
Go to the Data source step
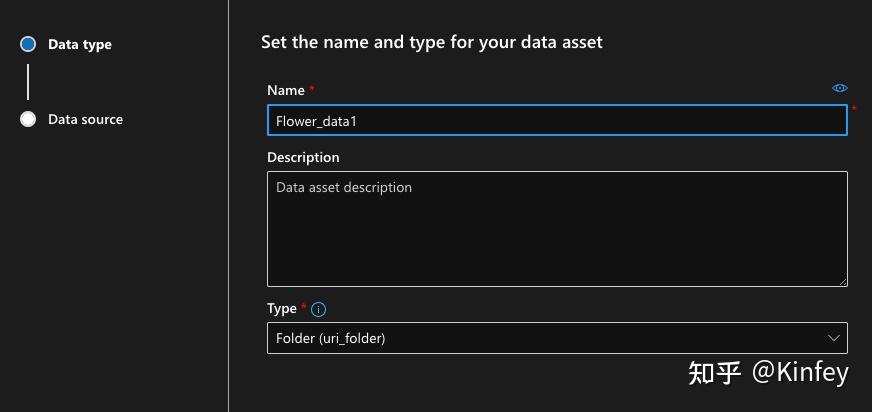click(85, 119)
